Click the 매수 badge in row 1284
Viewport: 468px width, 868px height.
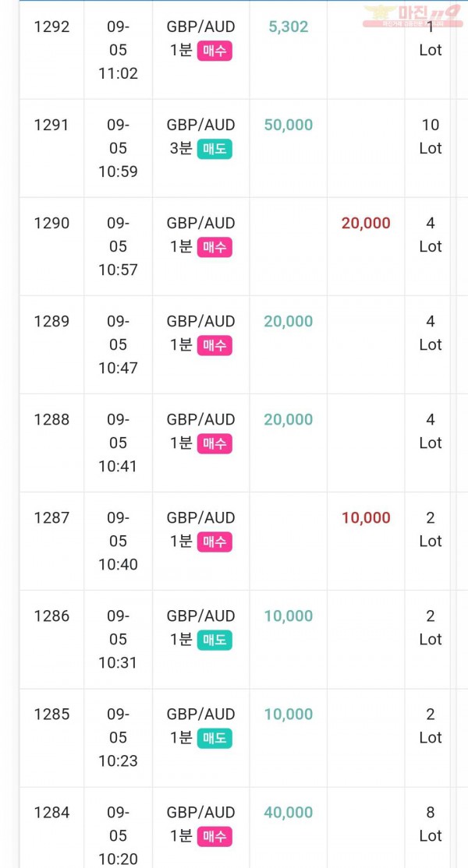[x=214, y=836]
